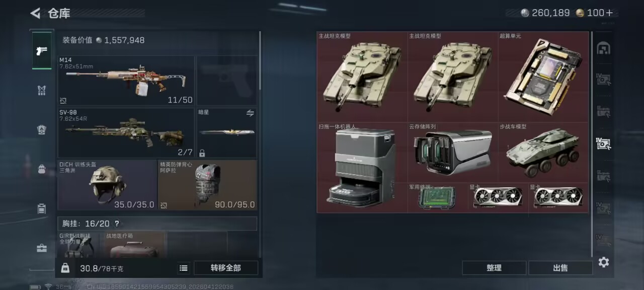Select the M14 rifle weapon slot

(126, 81)
